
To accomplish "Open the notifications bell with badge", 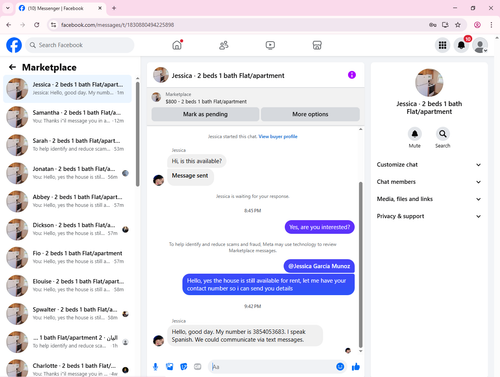I will tap(461, 45).
